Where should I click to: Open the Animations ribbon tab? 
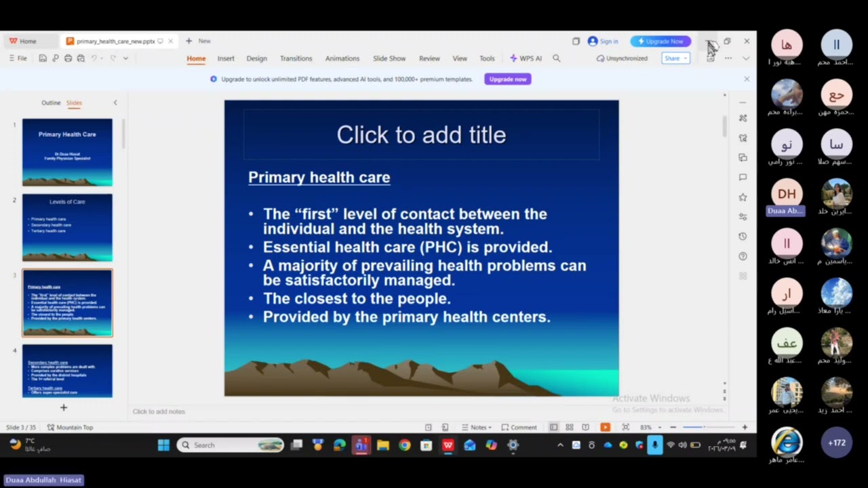click(x=342, y=58)
